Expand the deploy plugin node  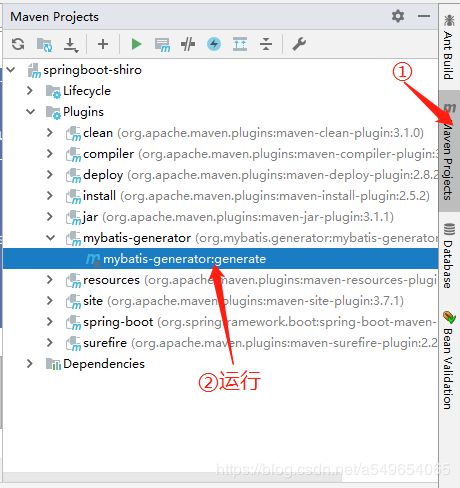point(50,175)
